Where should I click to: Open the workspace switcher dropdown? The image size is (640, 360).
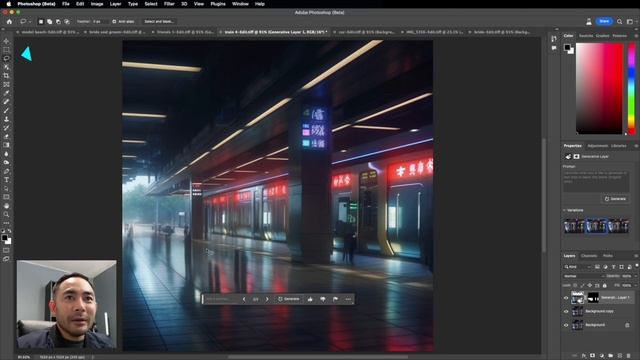(631, 21)
